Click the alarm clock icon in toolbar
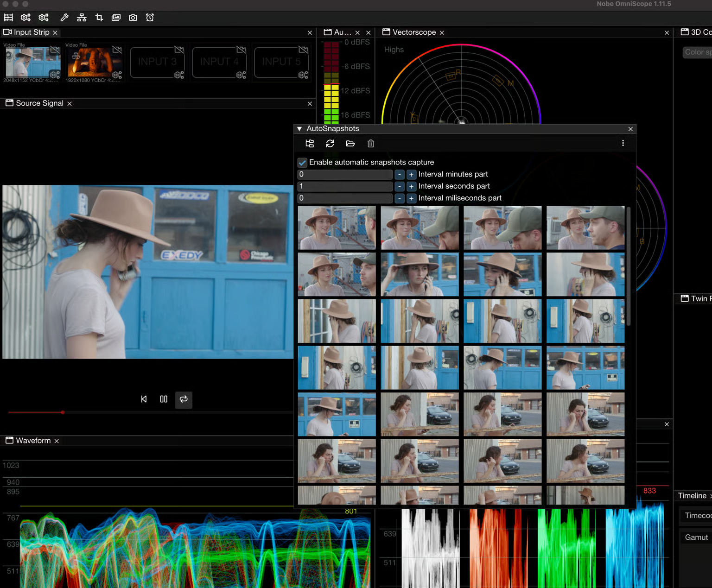The image size is (712, 588). [x=150, y=18]
